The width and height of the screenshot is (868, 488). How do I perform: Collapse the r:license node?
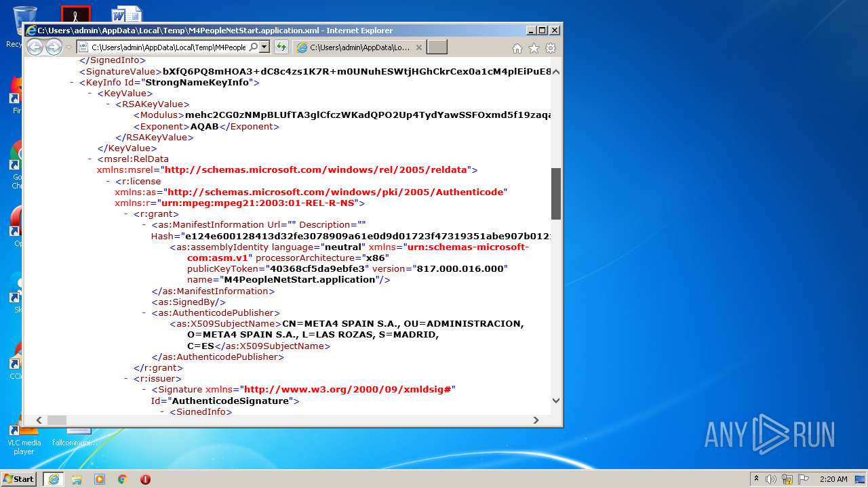[108, 181]
